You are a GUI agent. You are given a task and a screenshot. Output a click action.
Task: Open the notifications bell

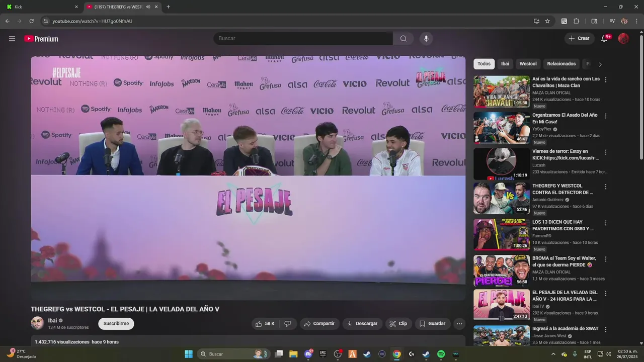tap(604, 39)
